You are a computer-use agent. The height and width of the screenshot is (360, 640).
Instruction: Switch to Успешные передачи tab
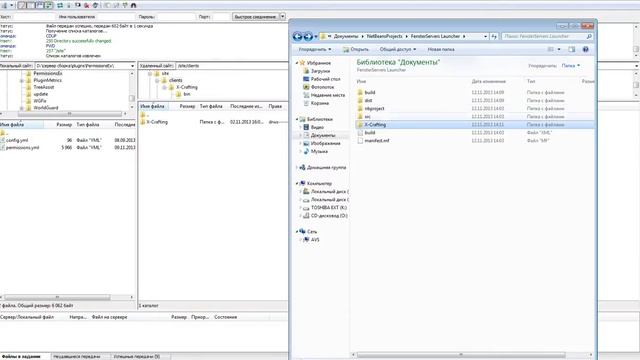(x=137, y=356)
